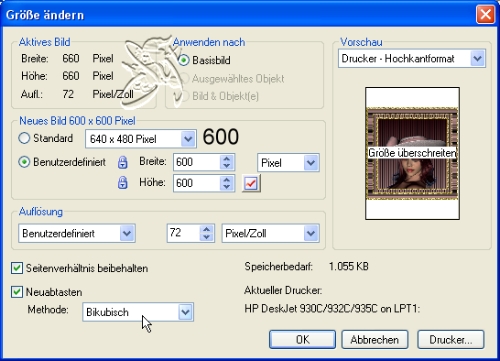The width and height of the screenshot is (500, 361).
Task: Select the Basisbild radio button
Action: (184, 60)
